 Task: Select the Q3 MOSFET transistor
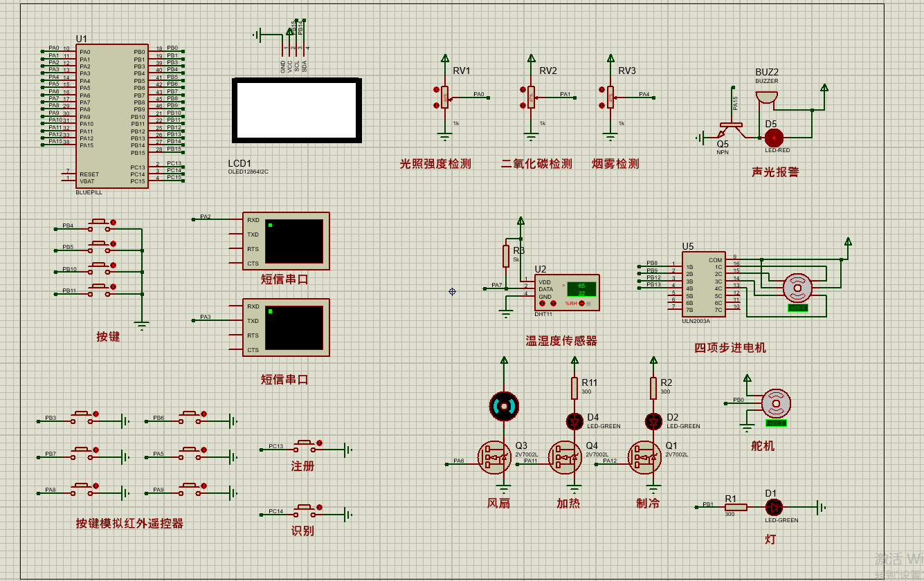point(494,458)
